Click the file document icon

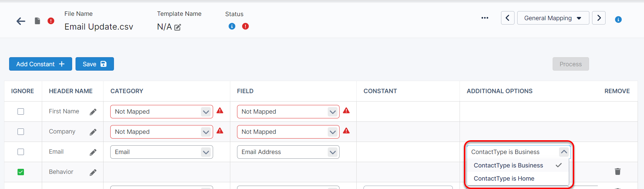tap(37, 21)
